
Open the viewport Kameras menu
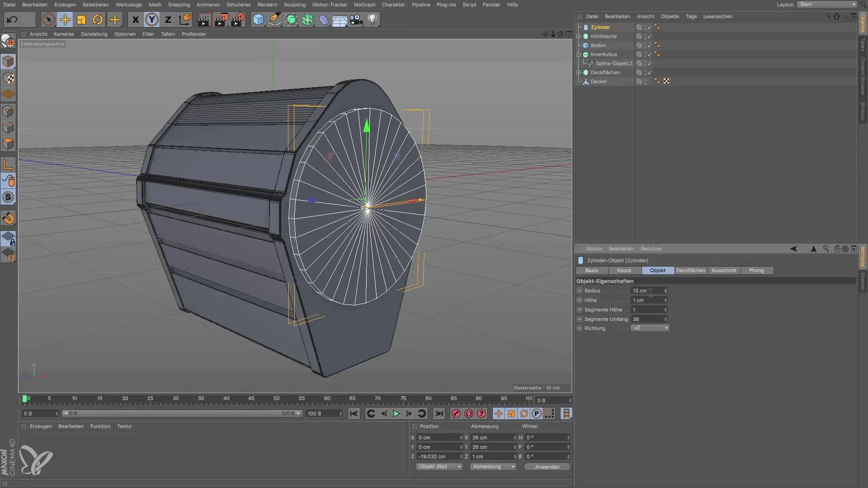[x=64, y=34]
